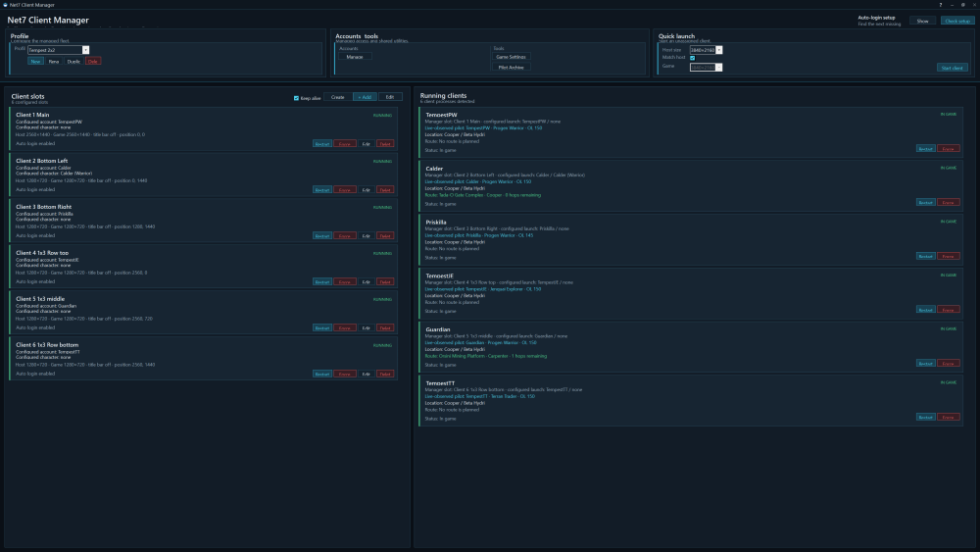This screenshot has width=980, height=552.
Task: Expand the Game size dropdown
Action: pos(706,67)
